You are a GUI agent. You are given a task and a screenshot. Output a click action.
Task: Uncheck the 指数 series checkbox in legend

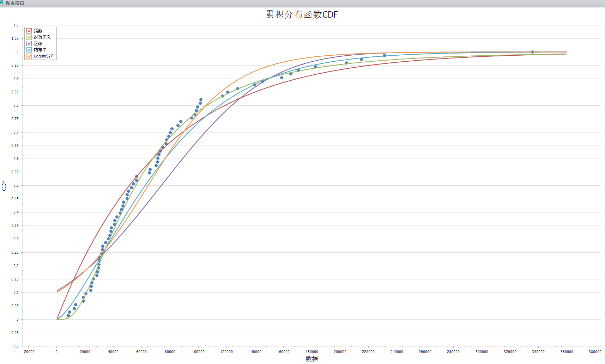coord(29,31)
